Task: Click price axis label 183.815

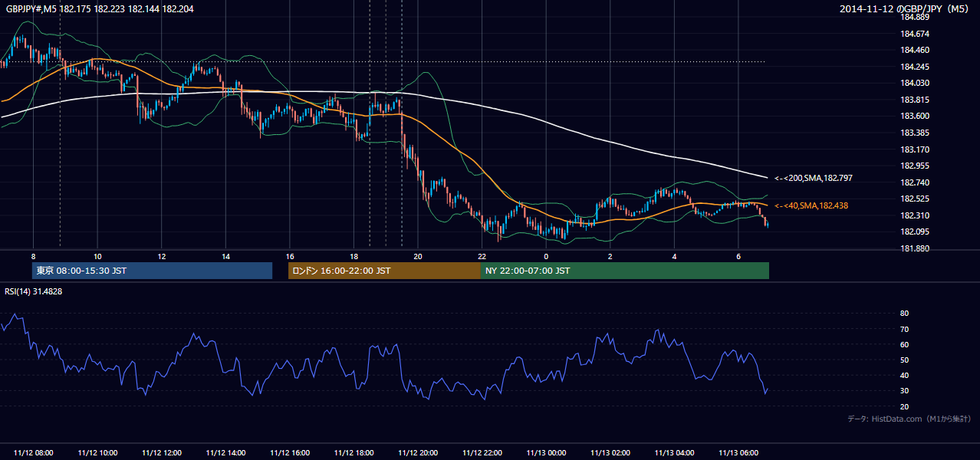Action: pos(914,100)
